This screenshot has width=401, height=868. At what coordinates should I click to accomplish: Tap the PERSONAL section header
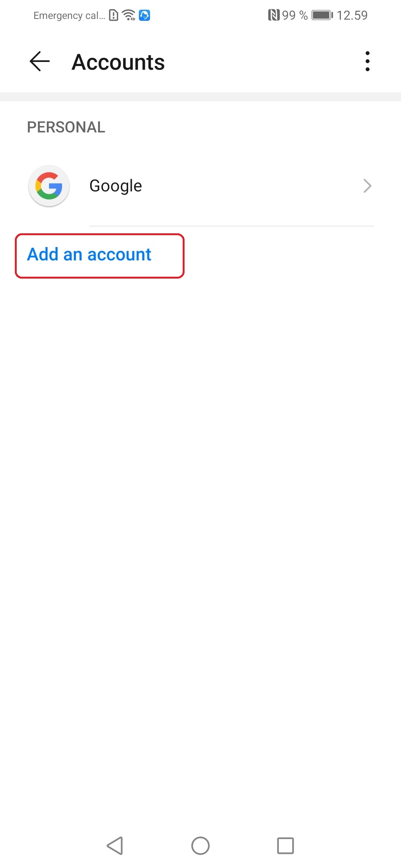(x=66, y=127)
